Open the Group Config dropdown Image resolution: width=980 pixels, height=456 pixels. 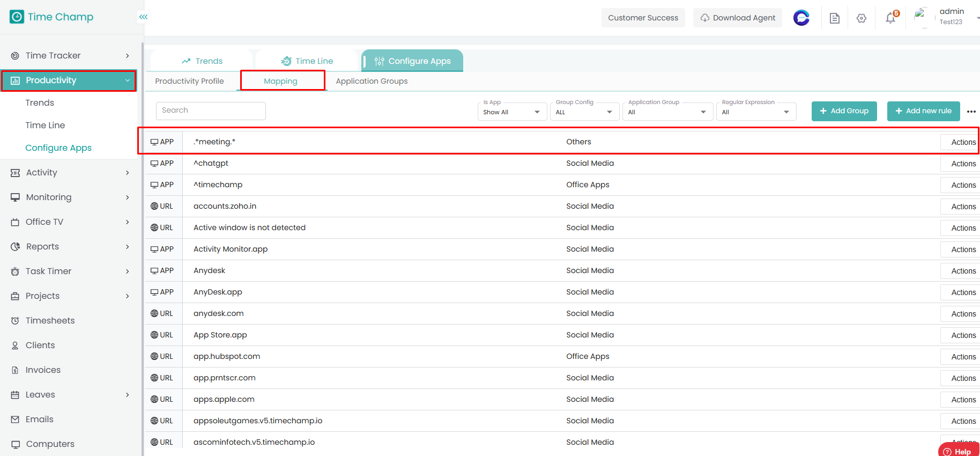584,112
